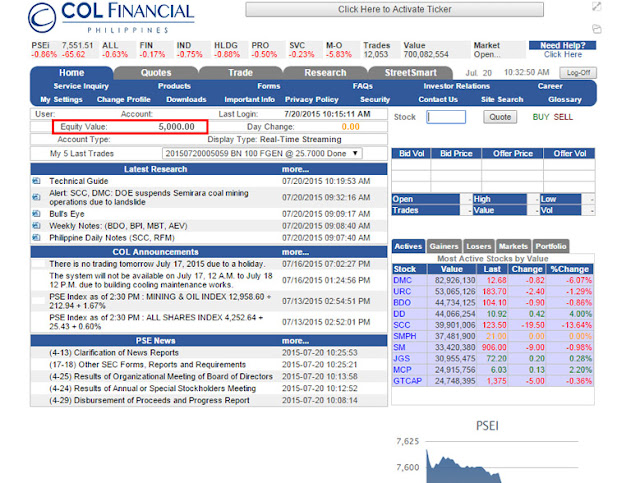Screen dimensions: 640x483
Task: Click the BUY link
Action: 541,117
